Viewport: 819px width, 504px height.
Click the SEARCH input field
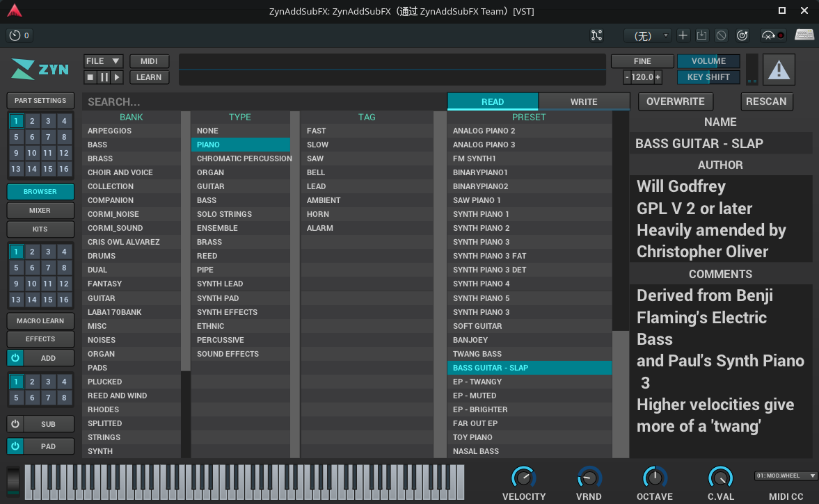point(264,101)
